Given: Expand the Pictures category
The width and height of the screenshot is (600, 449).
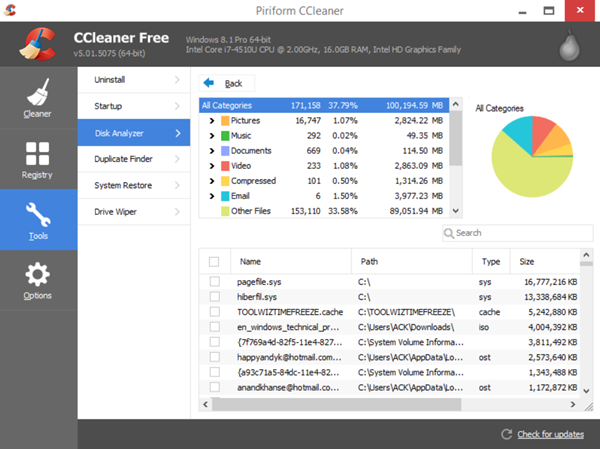Looking at the screenshot, I should pyautogui.click(x=212, y=121).
